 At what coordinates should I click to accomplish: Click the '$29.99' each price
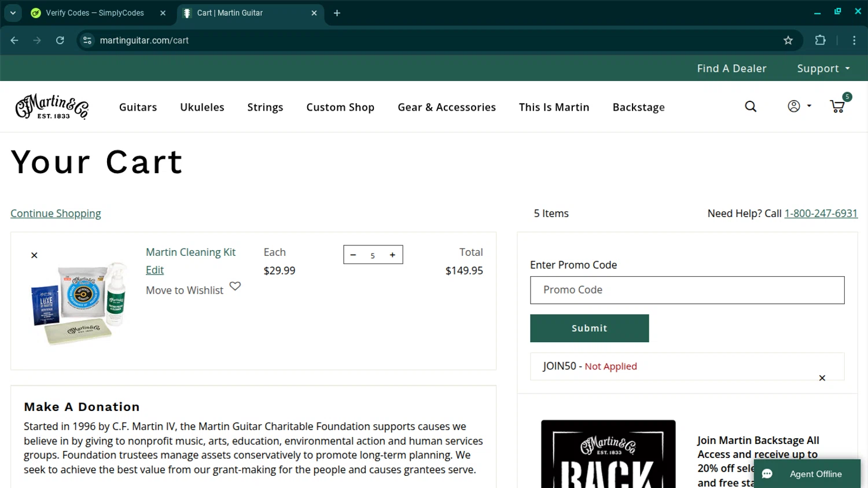[x=279, y=270]
